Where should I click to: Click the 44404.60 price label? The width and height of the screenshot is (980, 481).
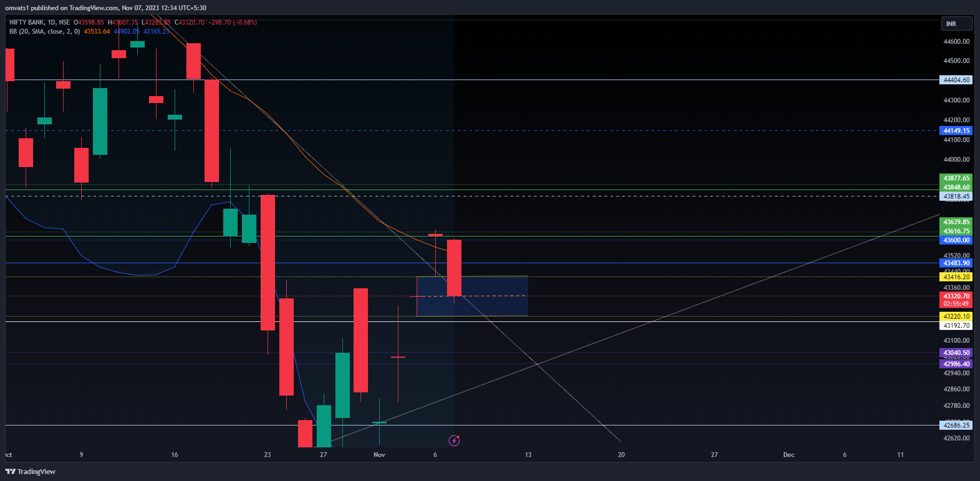pyautogui.click(x=956, y=80)
